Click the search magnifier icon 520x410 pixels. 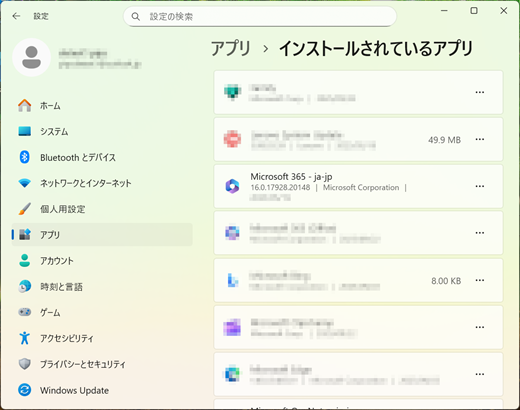pos(135,16)
